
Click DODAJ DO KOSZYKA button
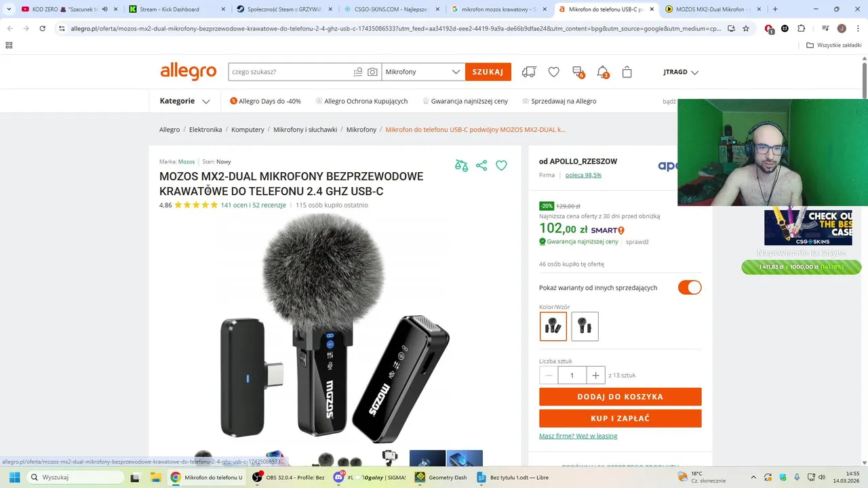(x=620, y=396)
